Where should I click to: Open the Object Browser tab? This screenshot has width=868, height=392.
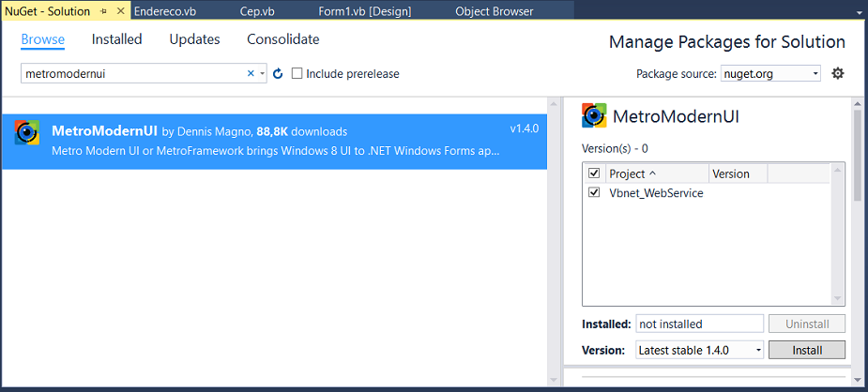pyautogui.click(x=495, y=11)
